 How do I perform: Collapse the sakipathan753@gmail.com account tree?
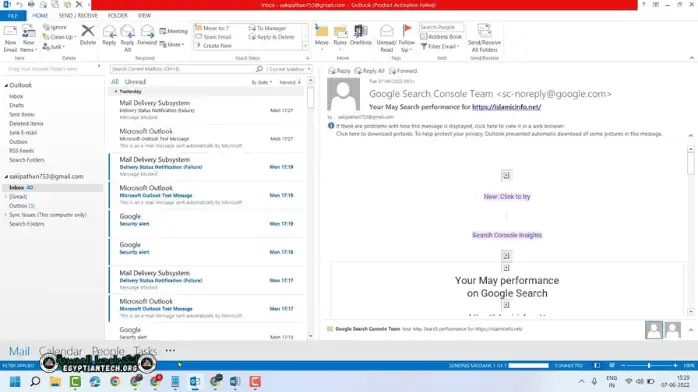[6, 177]
